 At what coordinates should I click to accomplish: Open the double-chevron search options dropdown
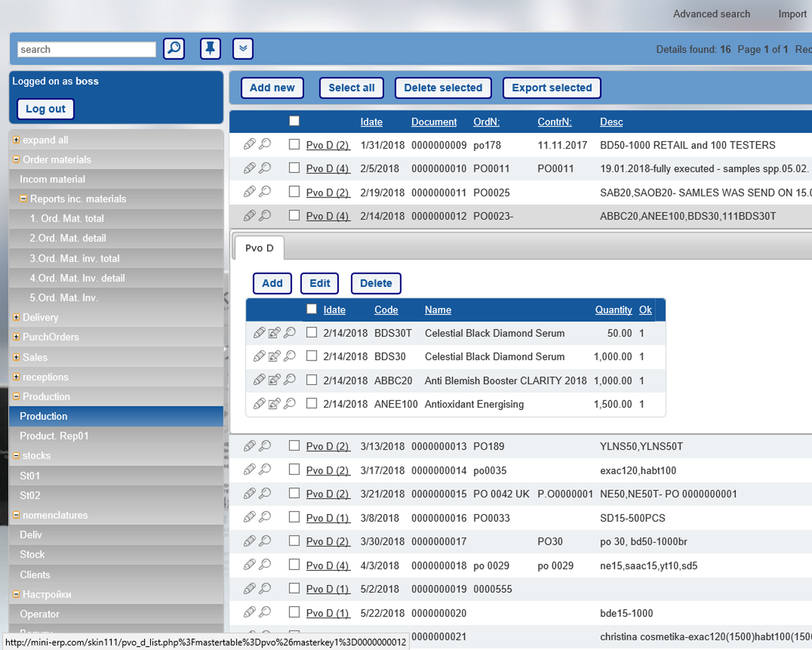(243, 49)
